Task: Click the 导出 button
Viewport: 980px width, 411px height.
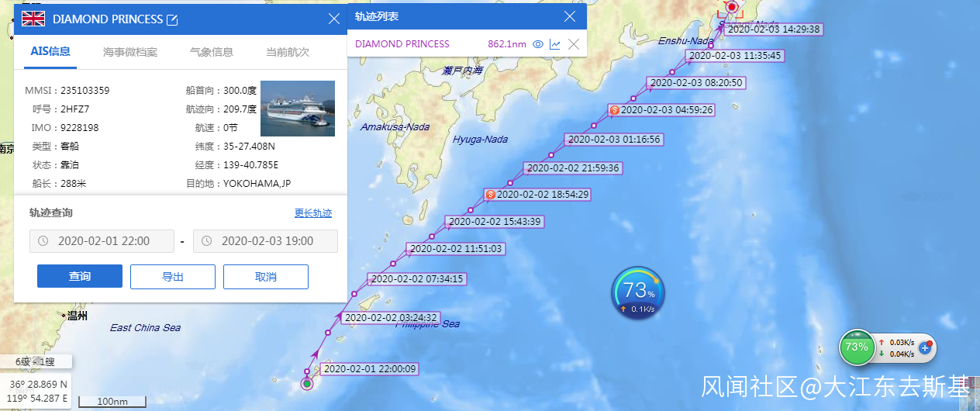Action: pyautogui.click(x=173, y=277)
